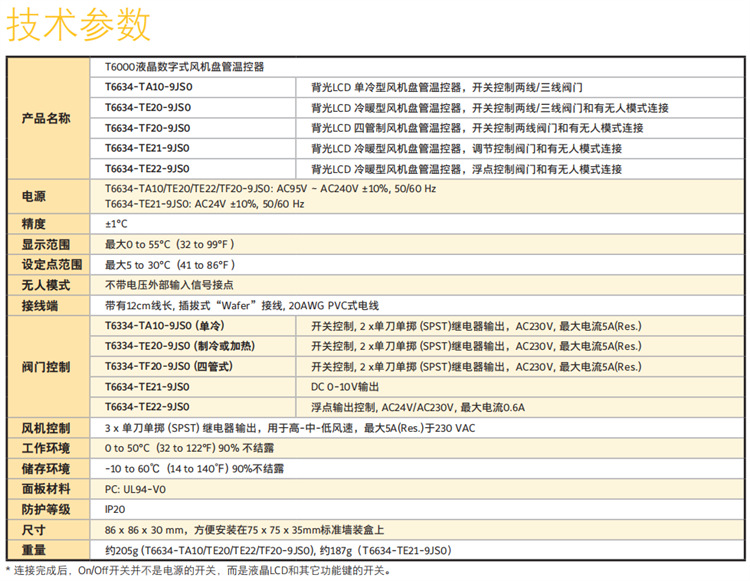Screen dimensions: 750x581
Task: Click the 约205g weight value
Action: 278,550
